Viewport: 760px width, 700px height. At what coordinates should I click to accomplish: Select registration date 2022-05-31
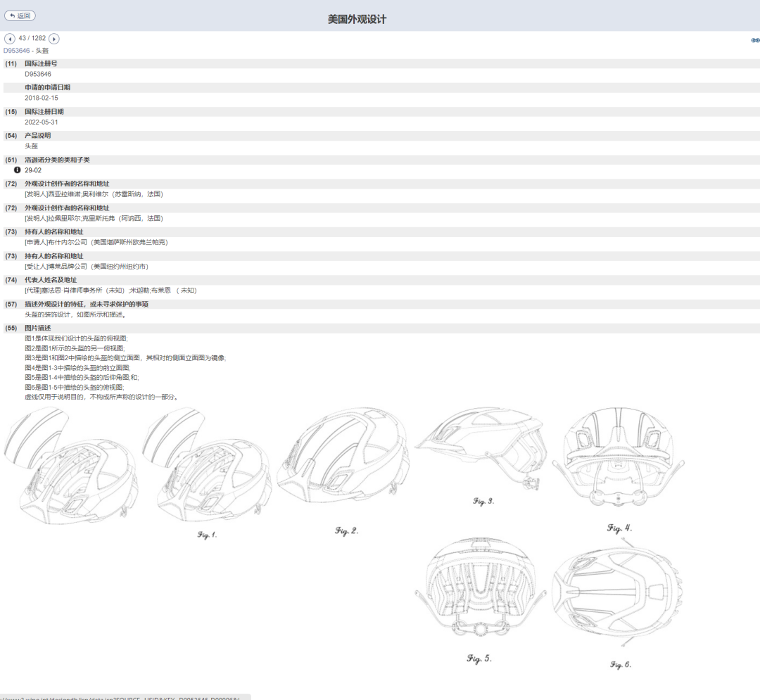pos(42,122)
